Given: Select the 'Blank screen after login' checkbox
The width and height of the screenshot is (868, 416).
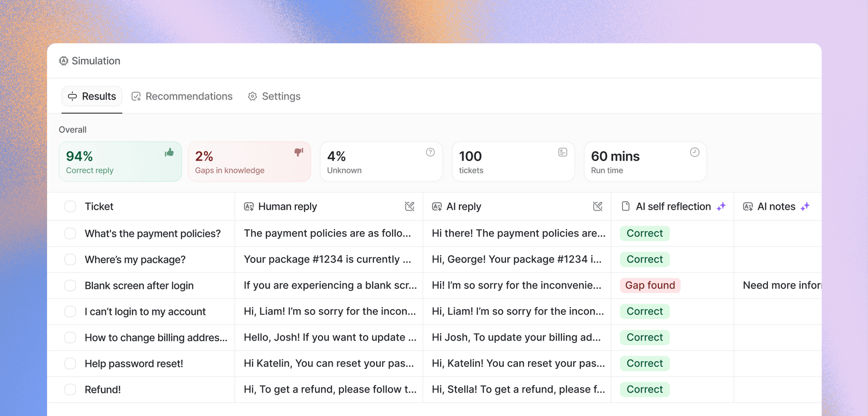Looking at the screenshot, I should pyautogui.click(x=70, y=285).
